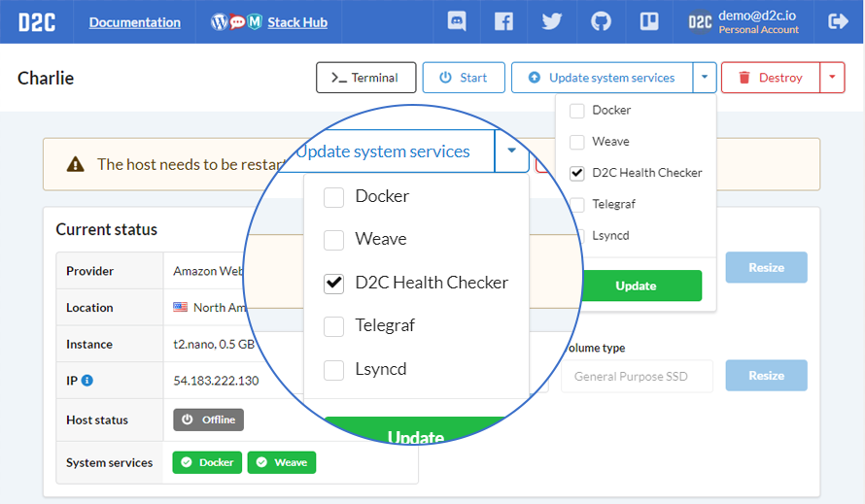865x504 pixels.
Task: Open the General Purpose SSD volume type field
Action: [x=637, y=377]
